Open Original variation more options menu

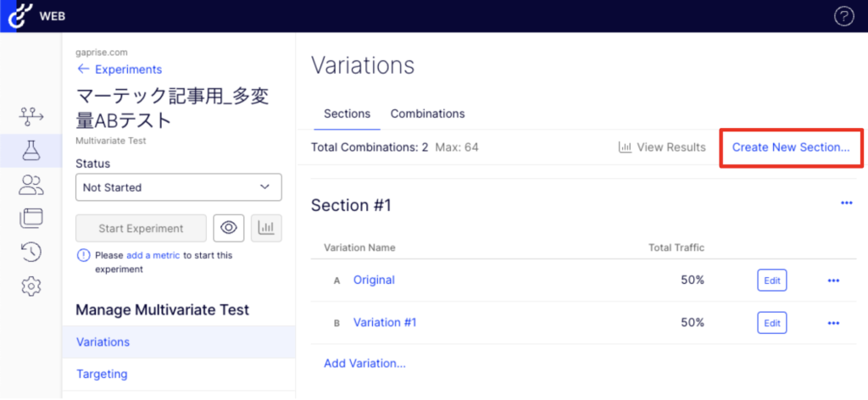[x=833, y=281]
